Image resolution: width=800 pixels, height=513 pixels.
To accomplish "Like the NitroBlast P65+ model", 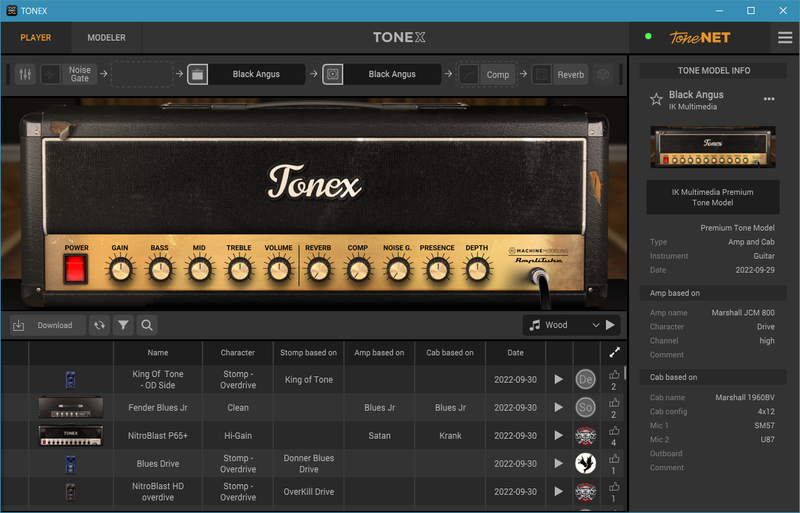I will point(614,431).
